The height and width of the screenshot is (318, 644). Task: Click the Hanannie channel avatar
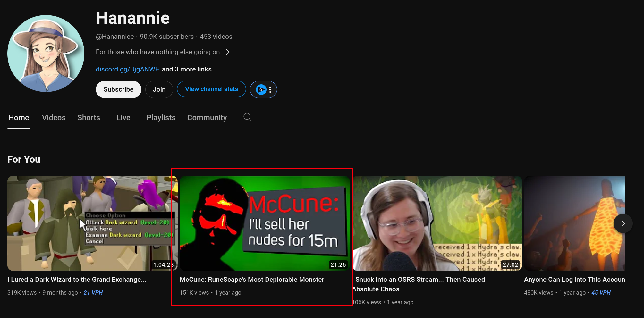pyautogui.click(x=46, y=54)
